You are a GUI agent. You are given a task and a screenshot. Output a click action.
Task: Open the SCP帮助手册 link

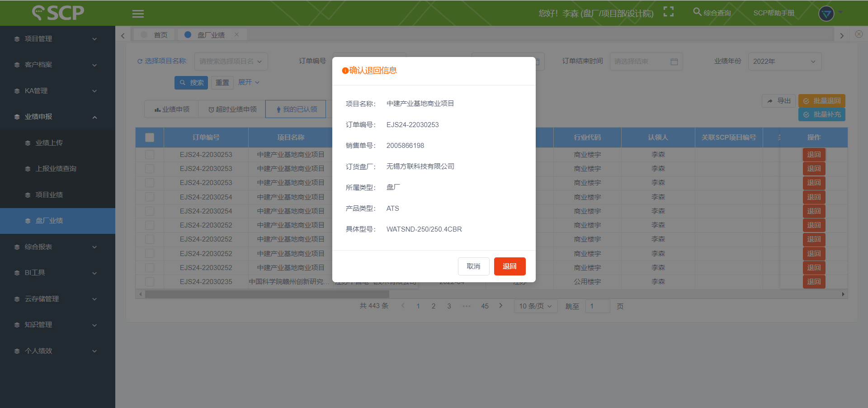(x=774, y=13)
